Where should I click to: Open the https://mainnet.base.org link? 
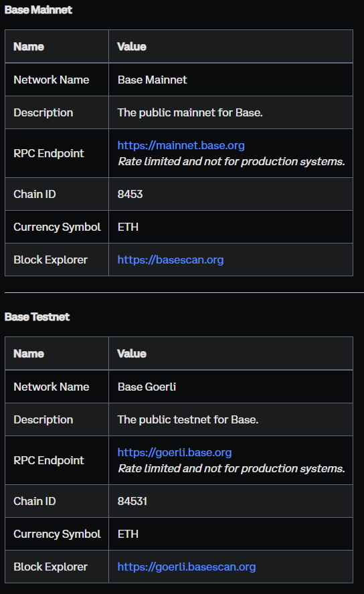point(181,145)
